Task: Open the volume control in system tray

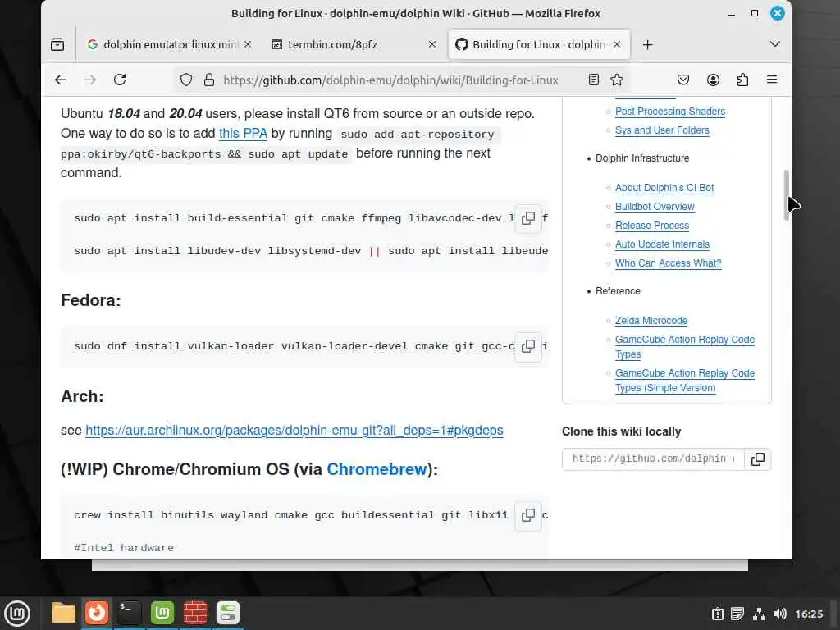Action: pos(780,614)
